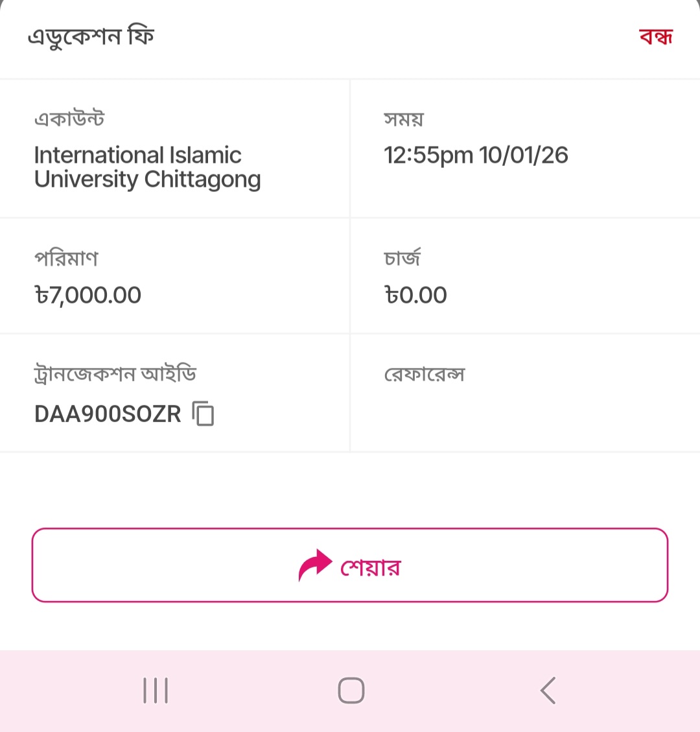700x732 pixels.
Task: Tap the ৳0.00 charge value
Action: pos(415,296)
